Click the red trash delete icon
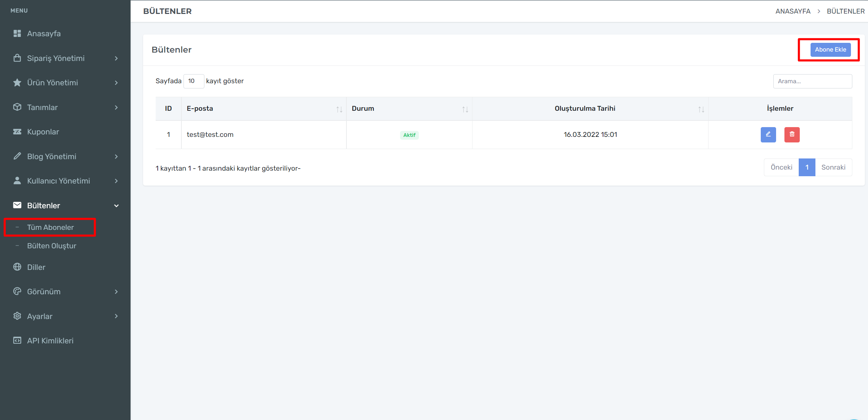Image resolution: width=868 pixels, height=420 pixels. [792, 134]
